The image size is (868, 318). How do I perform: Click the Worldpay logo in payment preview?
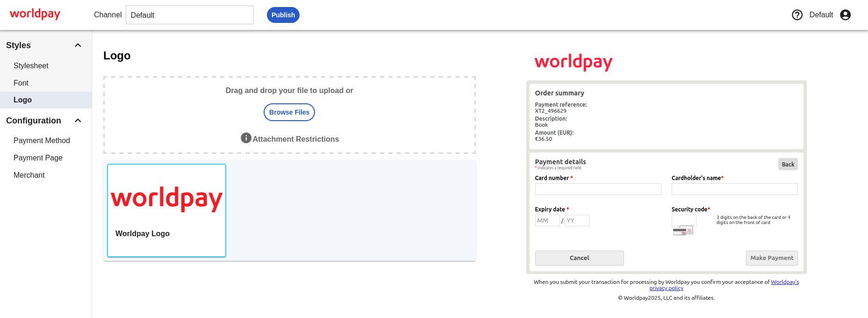coord(574,62)
